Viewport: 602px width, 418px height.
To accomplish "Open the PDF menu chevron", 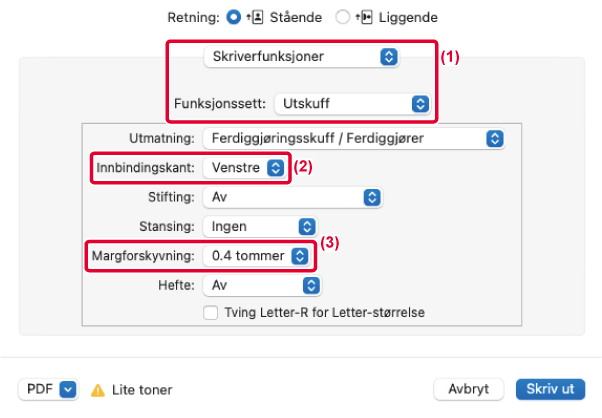I will (x=68, y=390).
